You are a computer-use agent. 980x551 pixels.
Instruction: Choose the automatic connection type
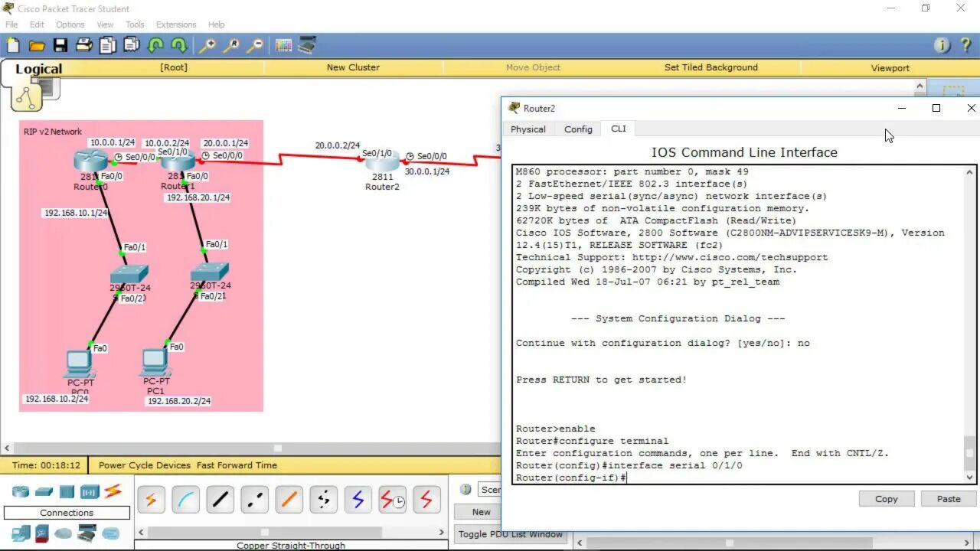[x=151, y=500]
